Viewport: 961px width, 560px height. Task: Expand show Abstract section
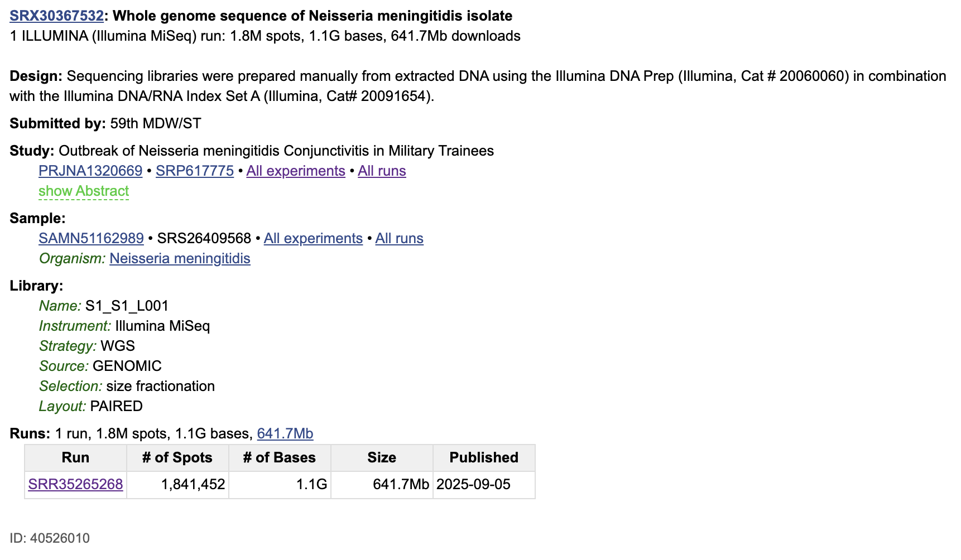(84, 191)
